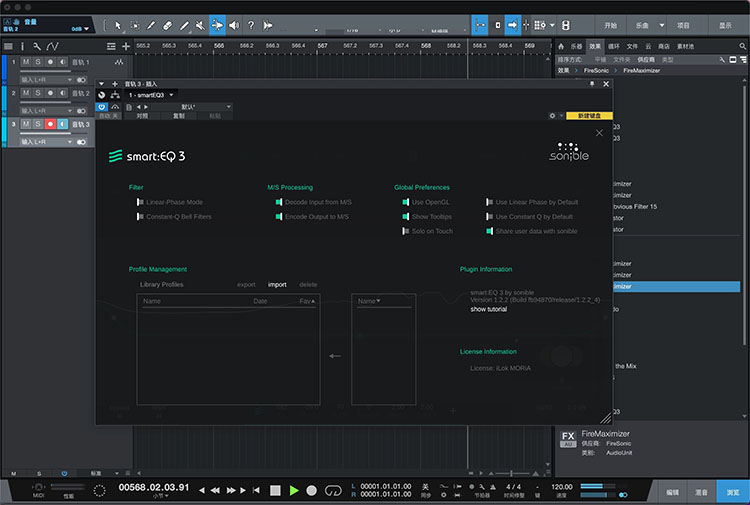Click the play button in transport
The width and height of the screenshot is (750, 505).
pyautogui.click(x=294, y=490)
